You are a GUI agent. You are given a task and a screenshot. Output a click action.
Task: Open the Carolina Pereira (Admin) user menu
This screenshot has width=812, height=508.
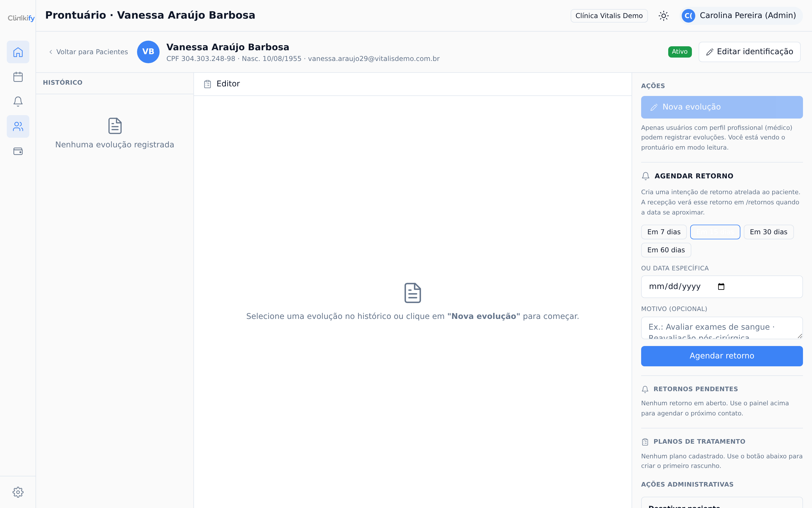coord(742,16)
